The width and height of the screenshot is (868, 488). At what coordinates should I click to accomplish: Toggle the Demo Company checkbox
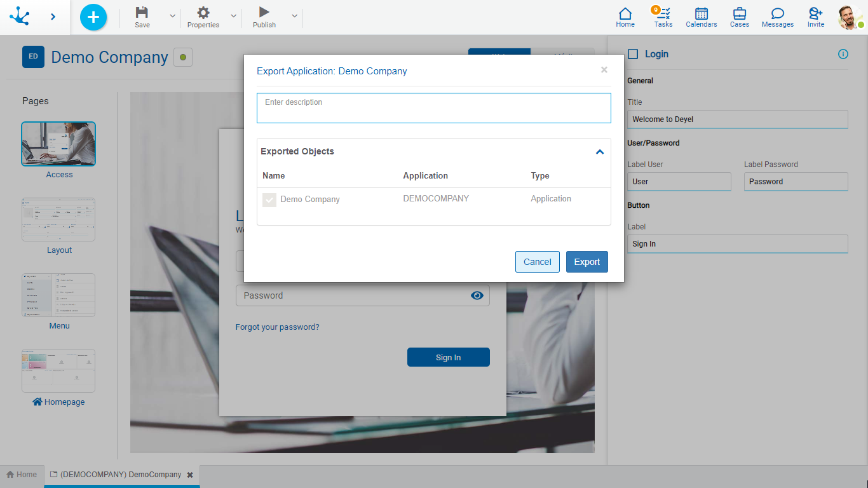(269, 200)
